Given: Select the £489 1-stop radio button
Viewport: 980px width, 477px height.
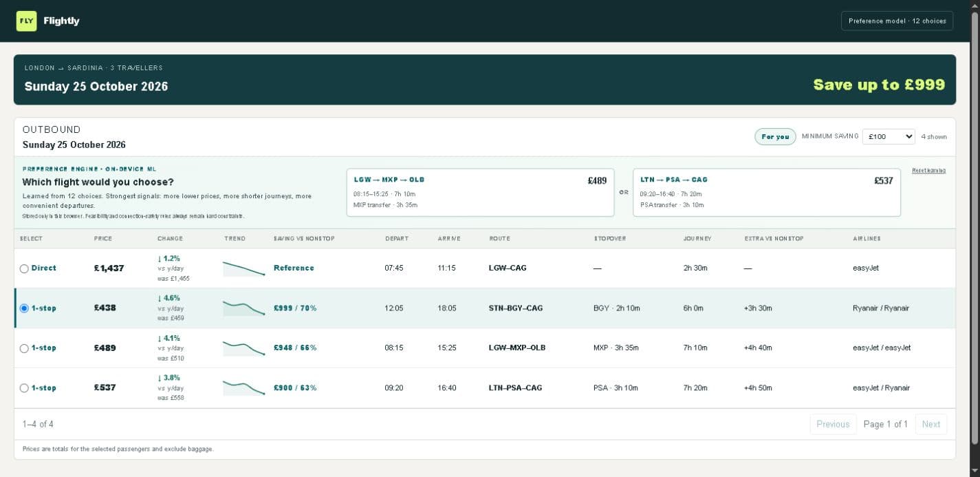Looking at the screenshot, I should 24,348.
